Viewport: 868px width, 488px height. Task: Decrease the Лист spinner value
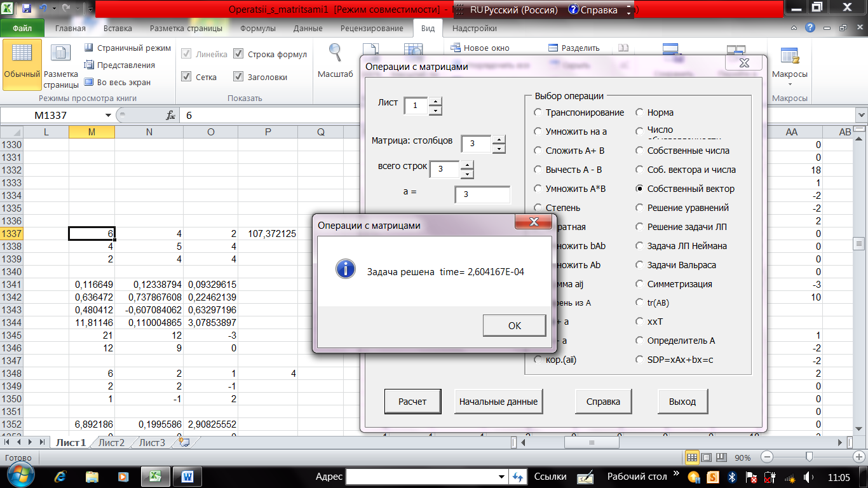[435, 110]
